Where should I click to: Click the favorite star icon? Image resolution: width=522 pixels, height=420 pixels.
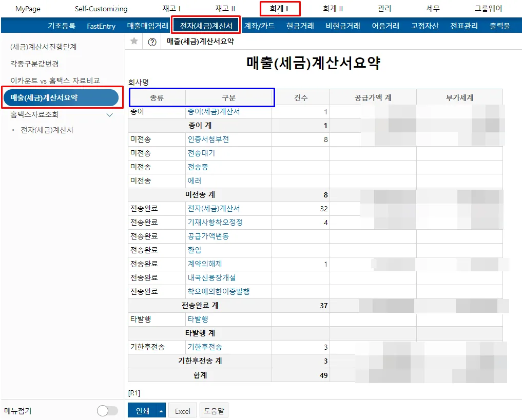(x=134, y=41)
